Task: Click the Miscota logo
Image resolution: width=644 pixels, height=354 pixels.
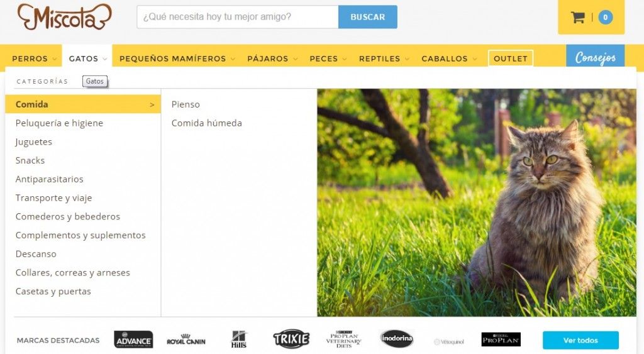Action: coord(65,17)
